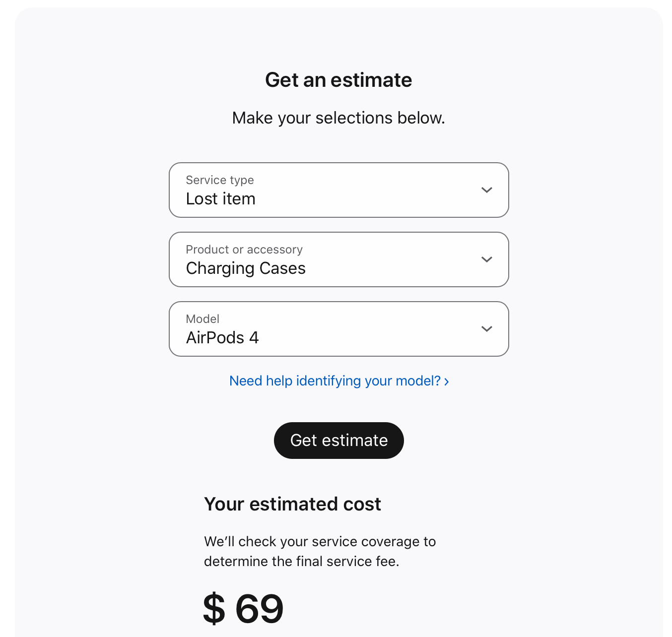Click the 'Service type' field label
This screenshot has width=672, height=637.
click(220, 180)
